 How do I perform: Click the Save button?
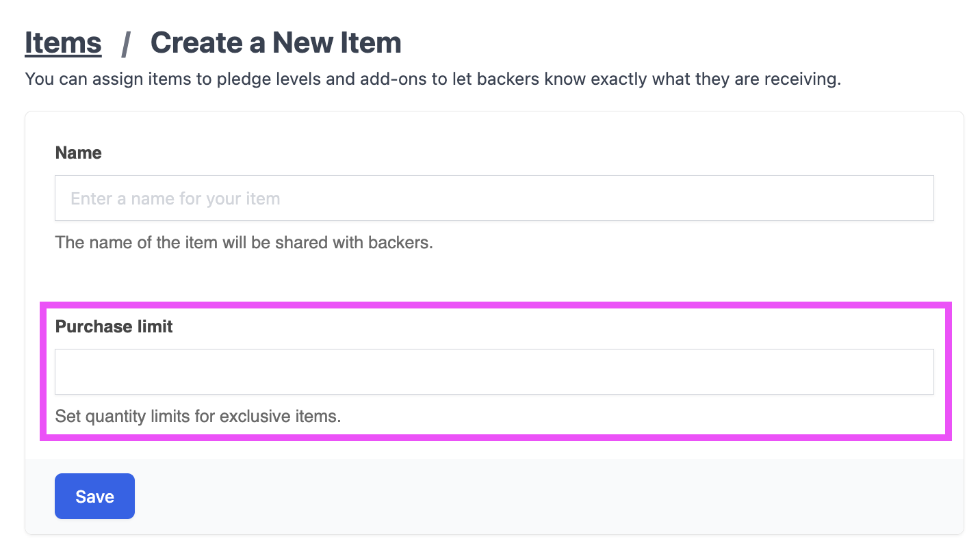(94, 497)
